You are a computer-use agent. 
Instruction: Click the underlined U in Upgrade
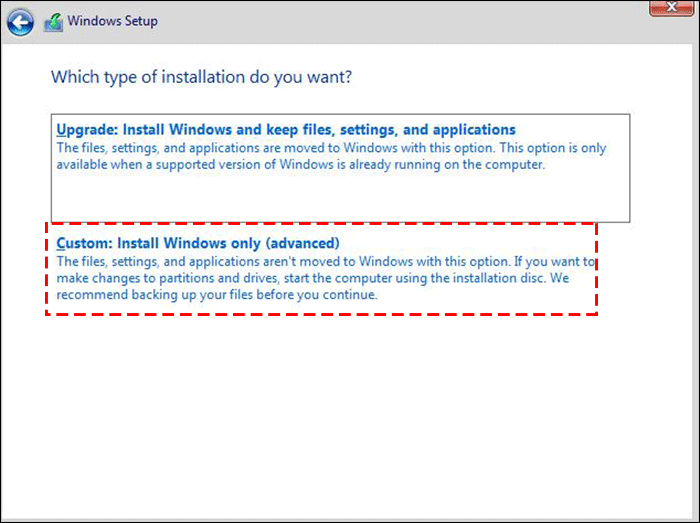point(62,130)
